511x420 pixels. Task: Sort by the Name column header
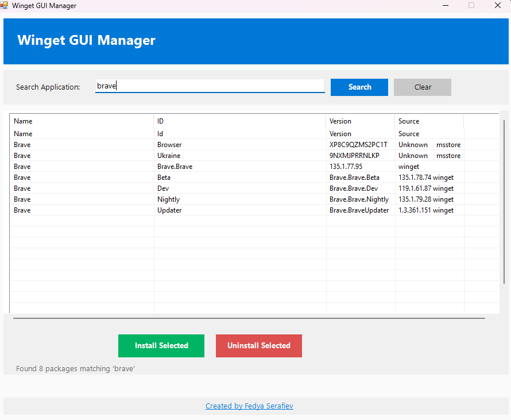point(82,121)
